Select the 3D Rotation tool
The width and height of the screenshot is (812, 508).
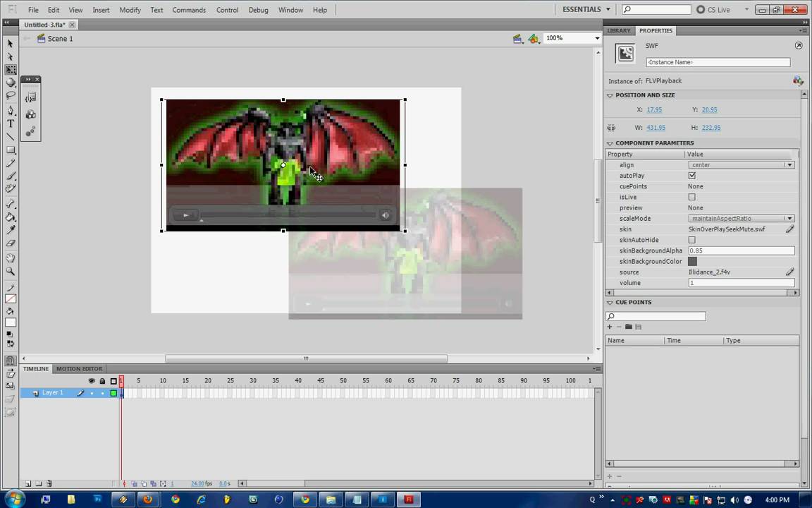[11, 83]
